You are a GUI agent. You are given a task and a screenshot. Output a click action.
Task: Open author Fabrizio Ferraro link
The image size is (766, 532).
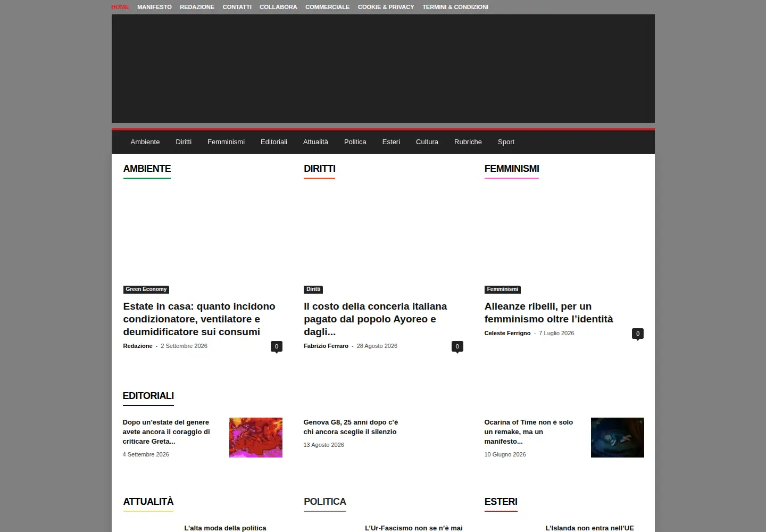point(326,346)
